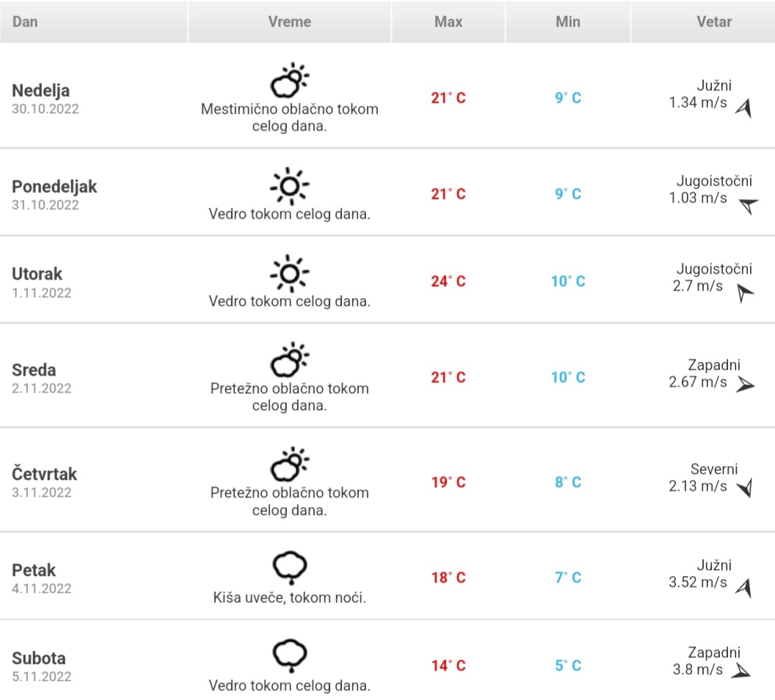Open the Petak day label
This screenshot has height=700, width=775.
click(x=34, y=570)
